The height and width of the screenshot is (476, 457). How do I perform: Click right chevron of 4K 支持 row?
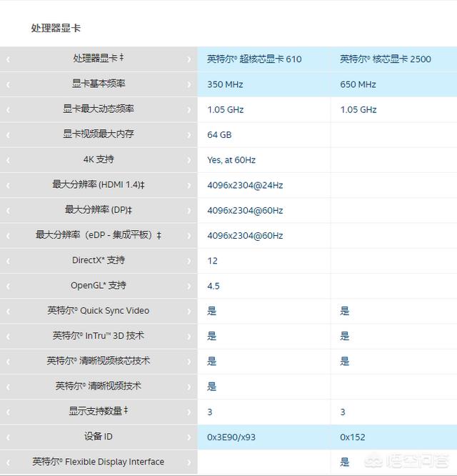(x=189, y=160)
